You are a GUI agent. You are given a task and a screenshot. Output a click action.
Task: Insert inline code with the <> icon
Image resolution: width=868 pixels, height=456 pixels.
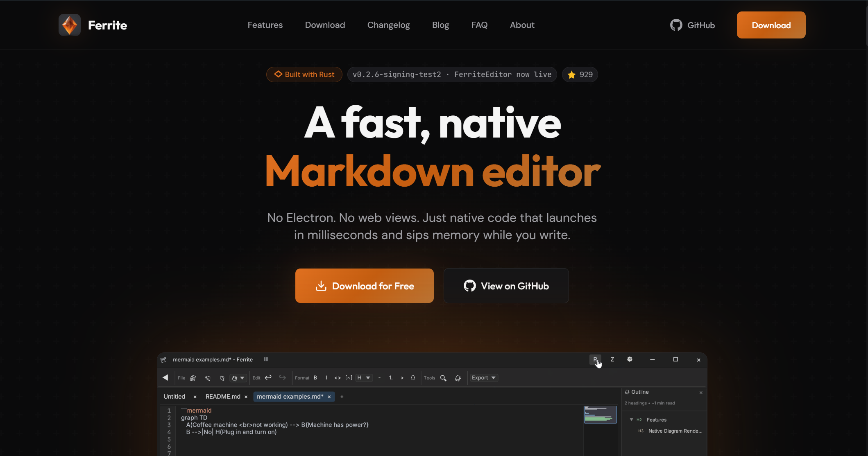(338, 378)
